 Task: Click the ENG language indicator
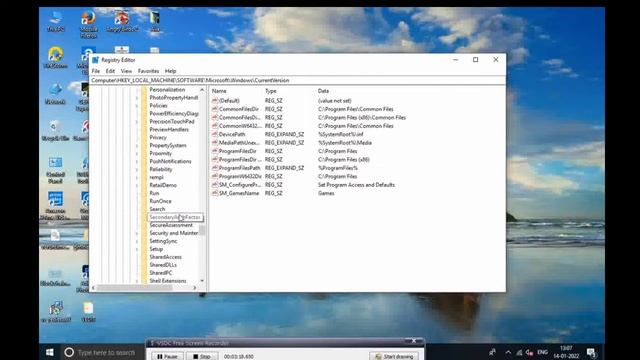click(x=542, y=352)
